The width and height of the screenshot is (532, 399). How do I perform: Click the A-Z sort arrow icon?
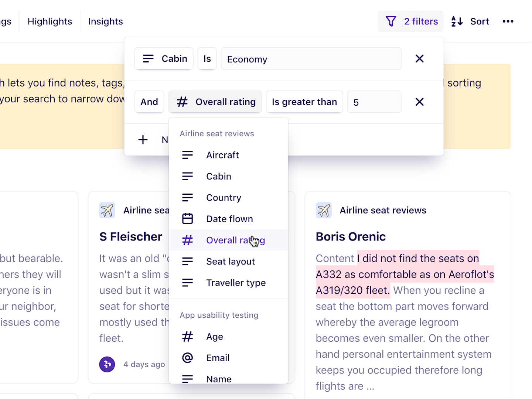coord(457,21)
